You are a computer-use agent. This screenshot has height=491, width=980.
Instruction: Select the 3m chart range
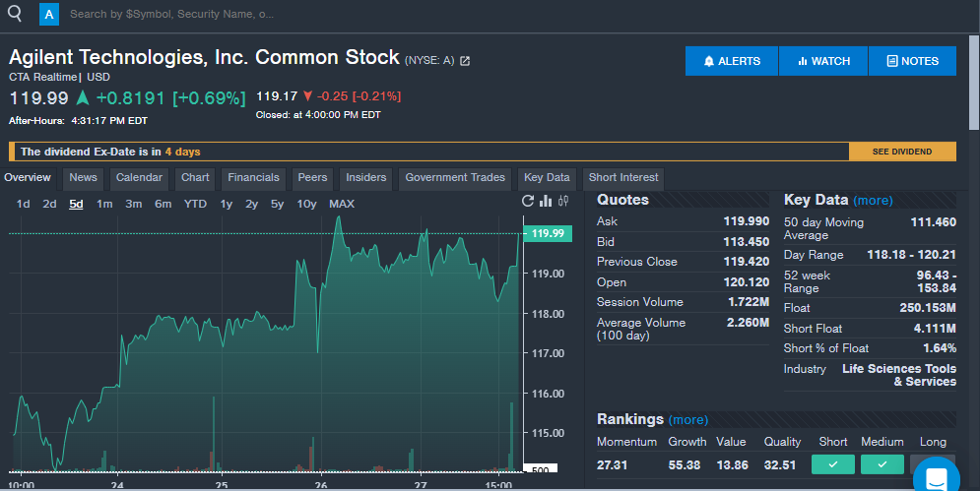pos(134,205)
